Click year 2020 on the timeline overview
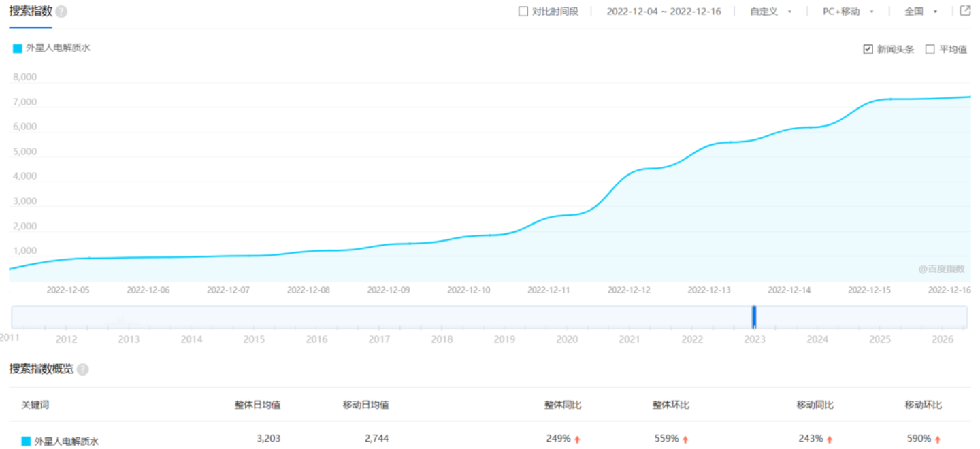The width and height of the screenshot is (980, 449). (x=567, y=339)
